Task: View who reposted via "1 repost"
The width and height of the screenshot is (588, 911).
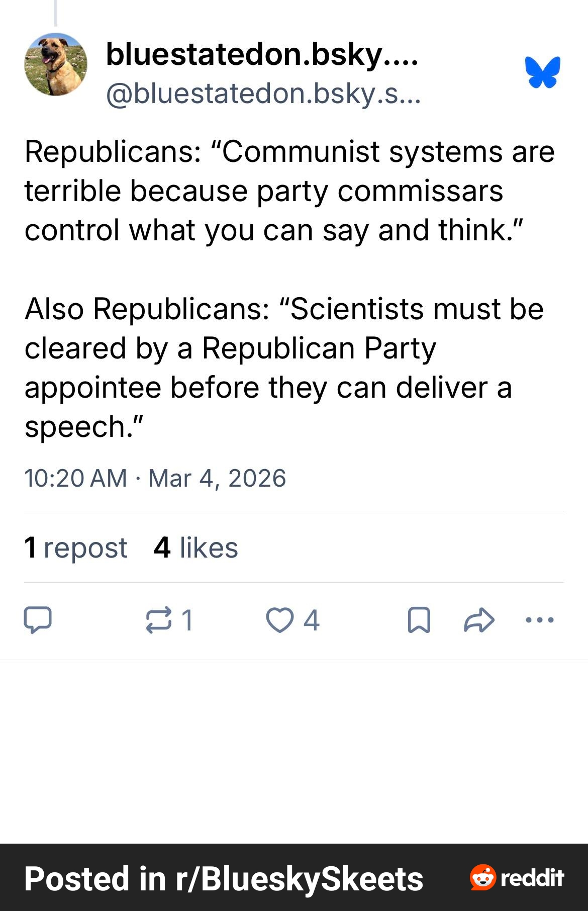Action: (x=76, y=547)
